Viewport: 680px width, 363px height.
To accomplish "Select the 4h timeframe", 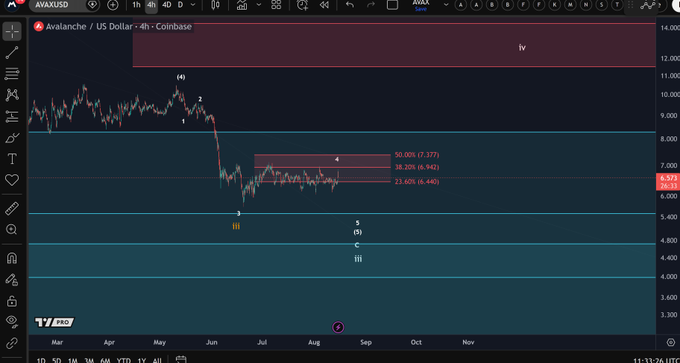I will click(x=151, y=5).
